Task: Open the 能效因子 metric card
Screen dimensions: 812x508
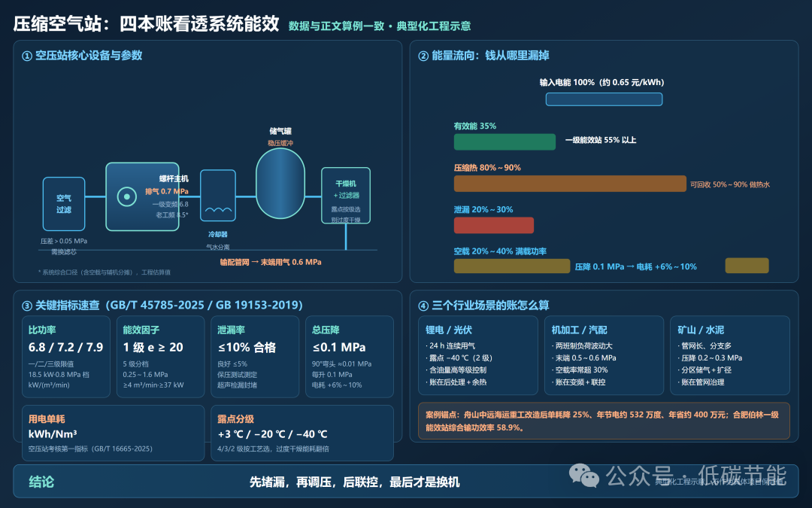Action: point(161,357)
